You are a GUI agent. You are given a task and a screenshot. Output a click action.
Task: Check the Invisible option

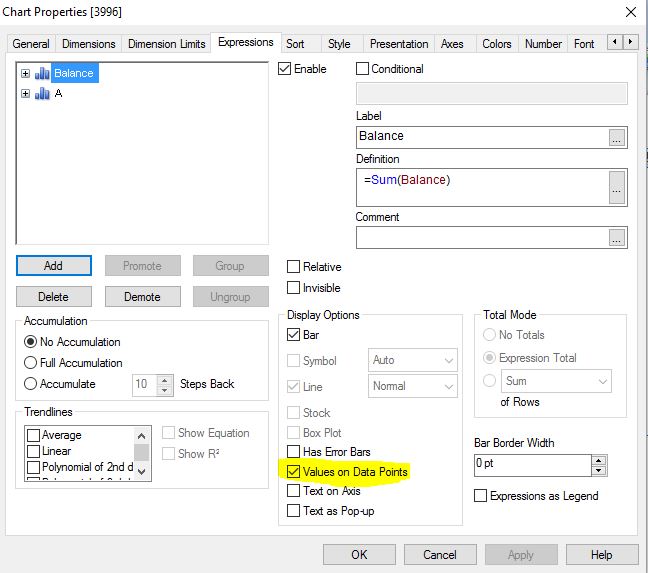293,288
